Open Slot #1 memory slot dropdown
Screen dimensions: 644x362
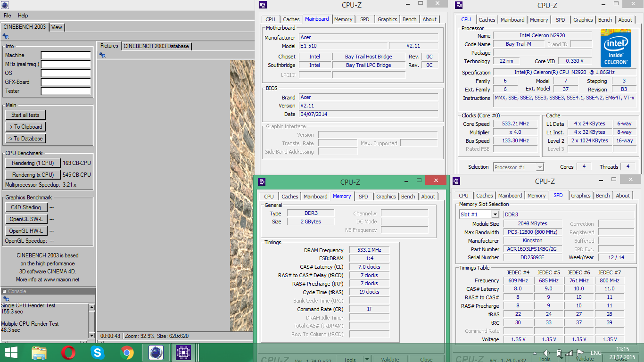click(495, 214)
